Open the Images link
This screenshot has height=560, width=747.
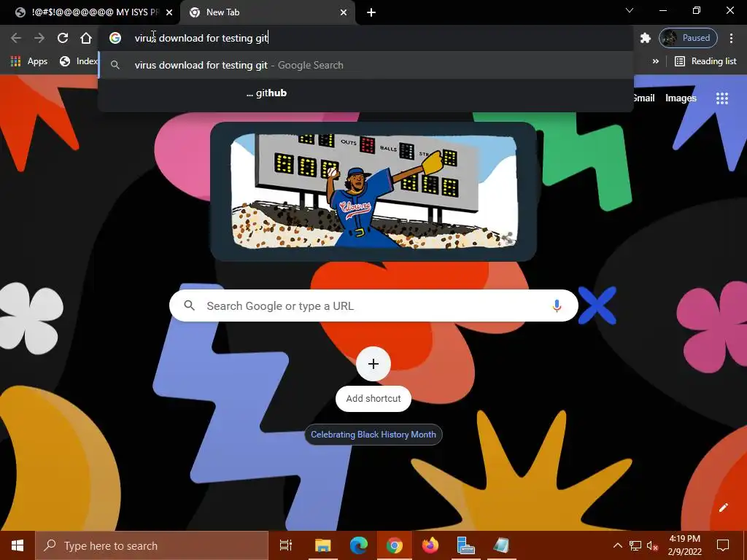click(681, 98)
